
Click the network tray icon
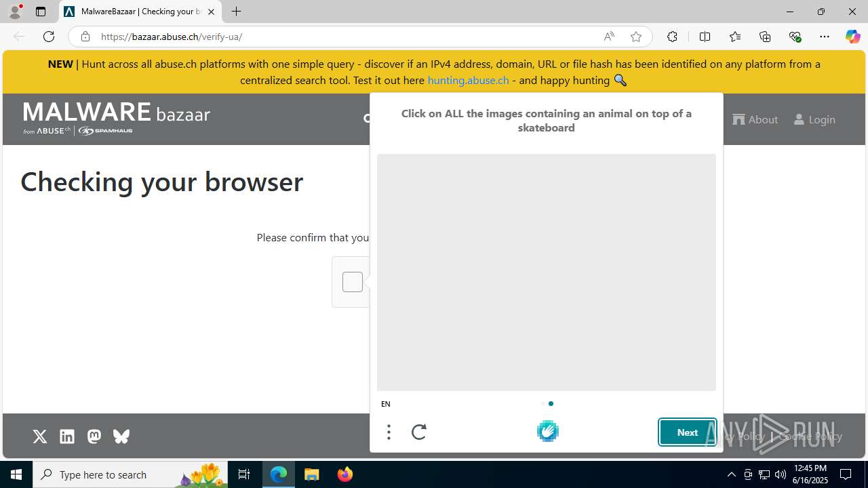pos(764,474)
